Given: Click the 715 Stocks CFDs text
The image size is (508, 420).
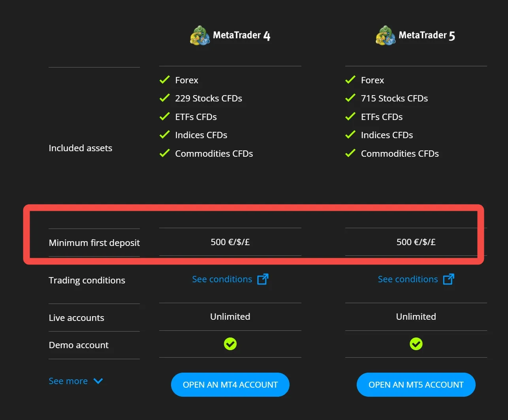Looking at the screenshot, I should coord(395,98).
